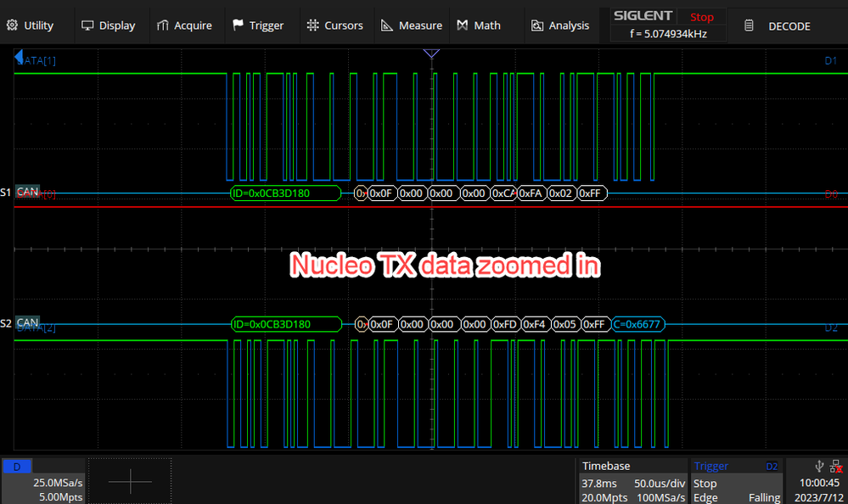
Task: Click the blue trigger level arrow marker
Action: 19,56
